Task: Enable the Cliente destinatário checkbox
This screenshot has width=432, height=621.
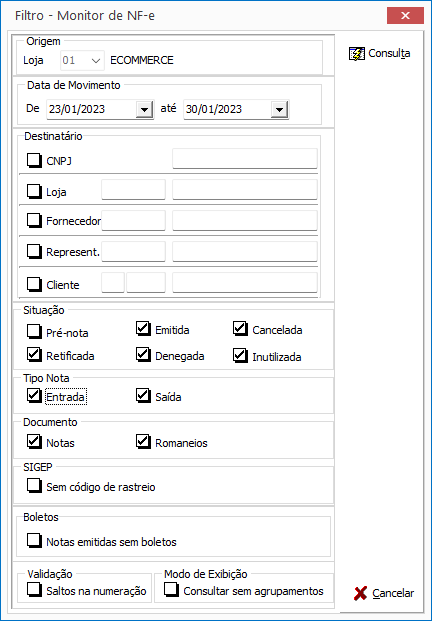Action: (34, 284)
